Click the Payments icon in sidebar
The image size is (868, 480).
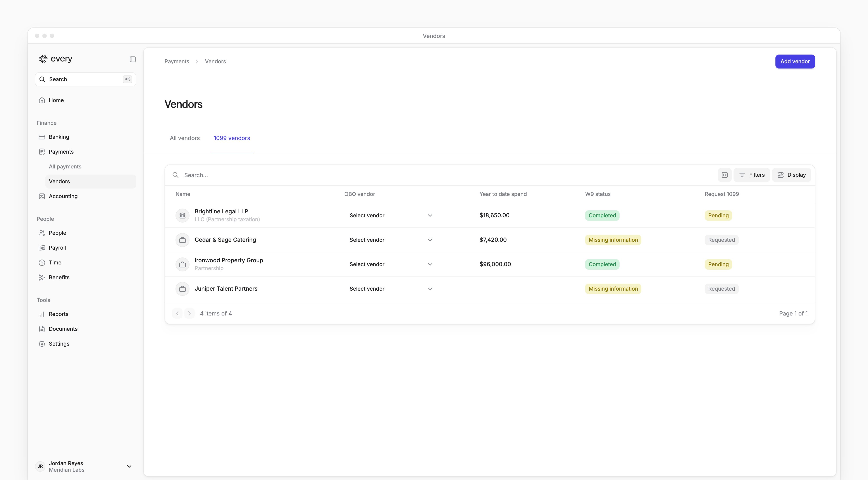click(42, 152)
